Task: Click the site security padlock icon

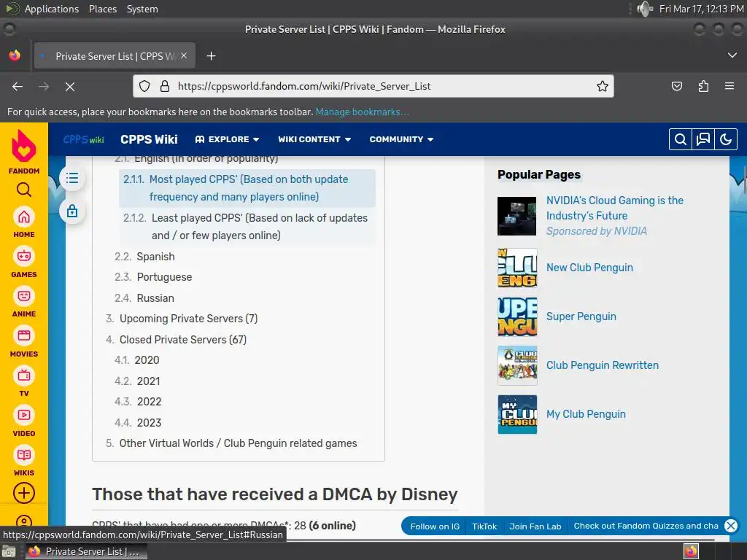Action: point(165,86)
